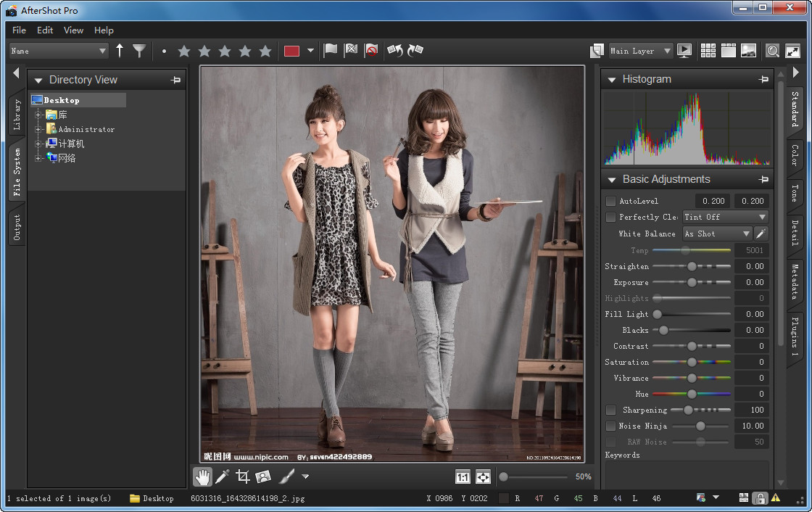Rate image with three stars
812x512 pixels.
pos(225,51)
